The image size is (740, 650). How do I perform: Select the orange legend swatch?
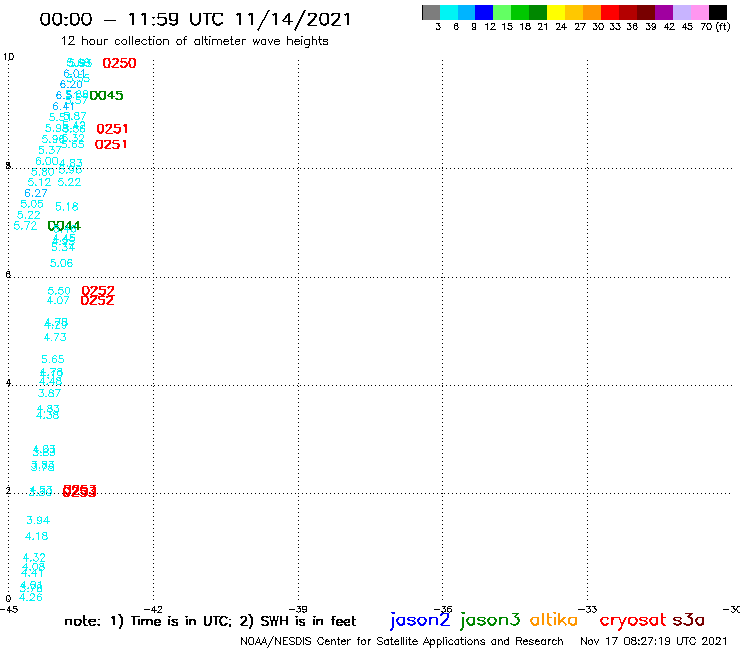click(x=592, y=12)
